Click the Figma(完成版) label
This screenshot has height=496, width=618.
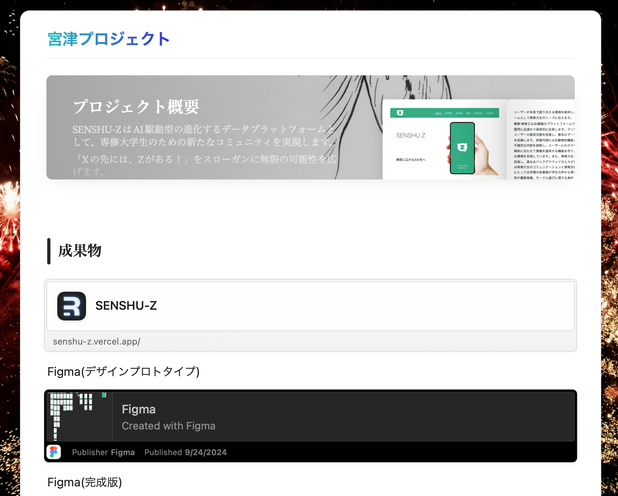pos(85,483)
